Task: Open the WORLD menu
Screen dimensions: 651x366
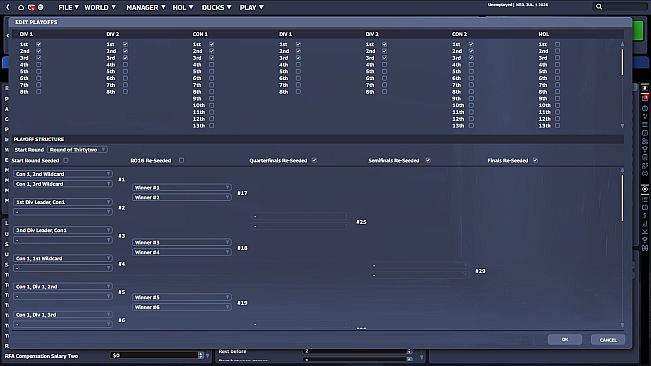Action: [100, 7]
